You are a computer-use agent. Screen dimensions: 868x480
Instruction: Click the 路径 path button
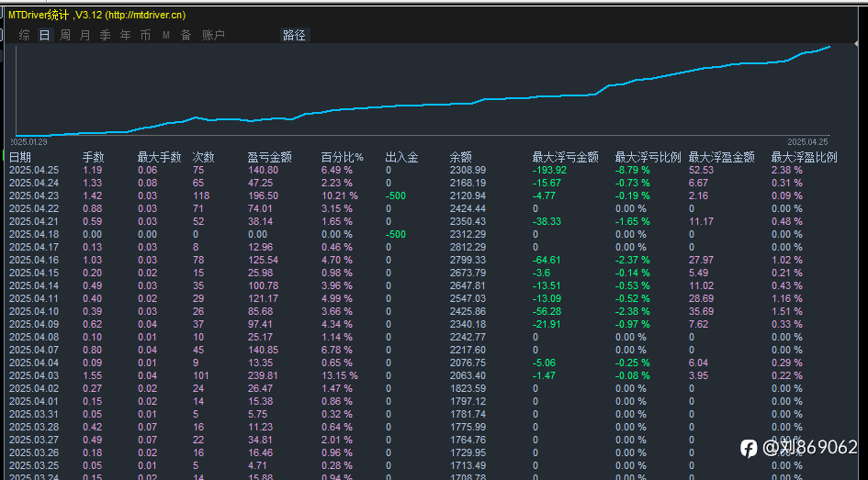(294, 35)
